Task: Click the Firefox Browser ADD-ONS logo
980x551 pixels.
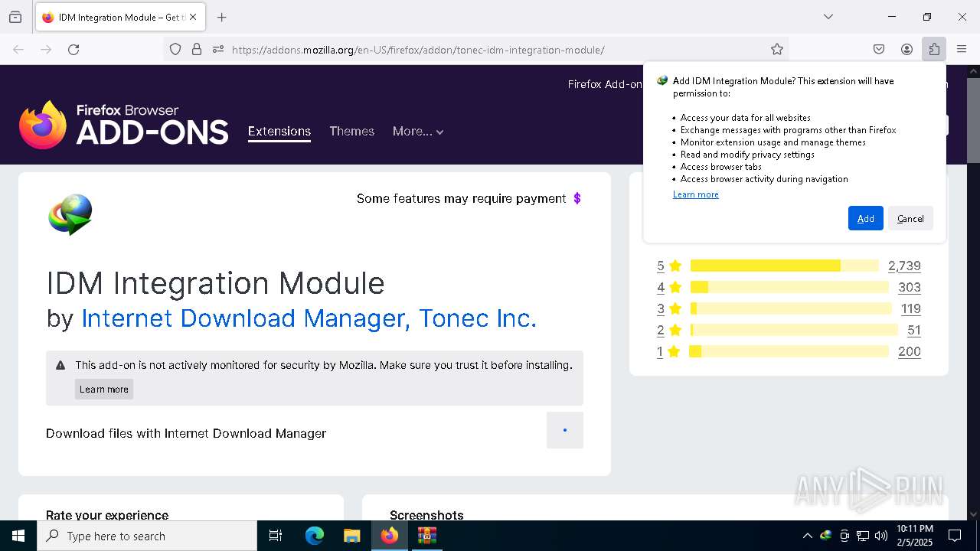Action: point(124,125)
